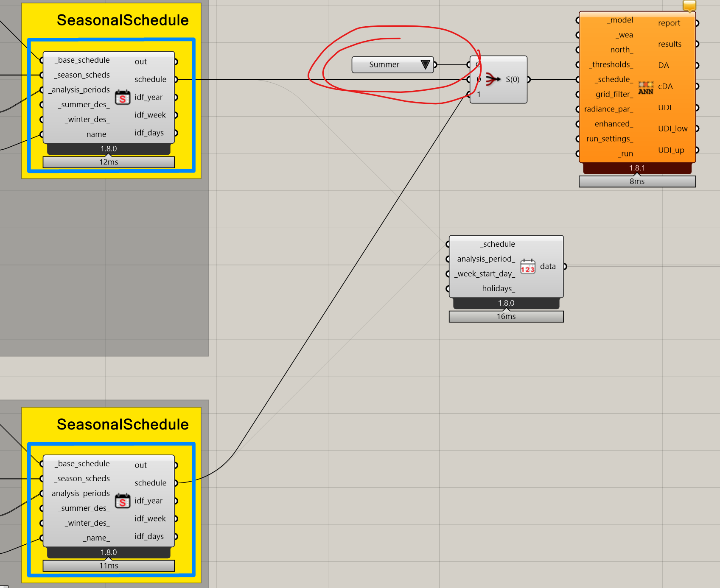The width and height of the screenshot is (720, 588).
Task: Click the ANN icon on the orange daylight component
Action: (645, 86)
